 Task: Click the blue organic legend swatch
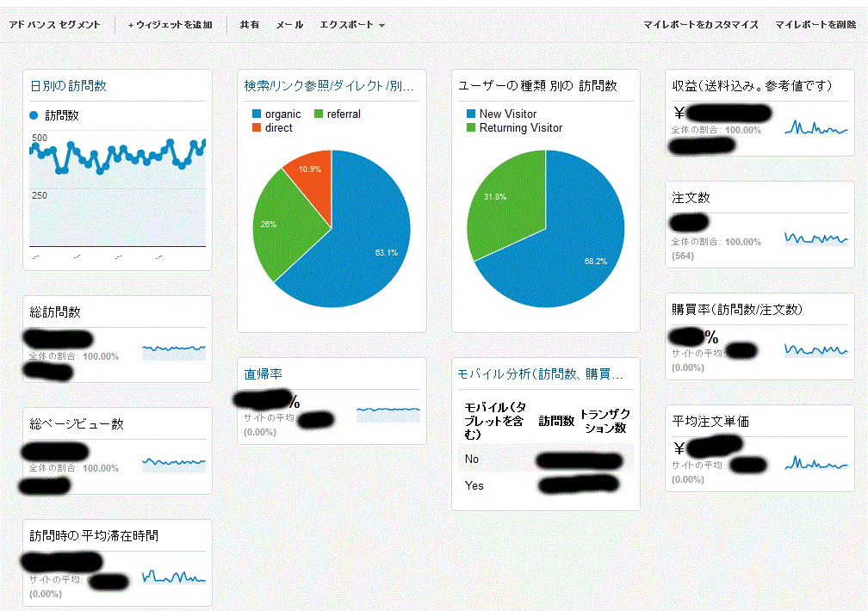(257, 114)
